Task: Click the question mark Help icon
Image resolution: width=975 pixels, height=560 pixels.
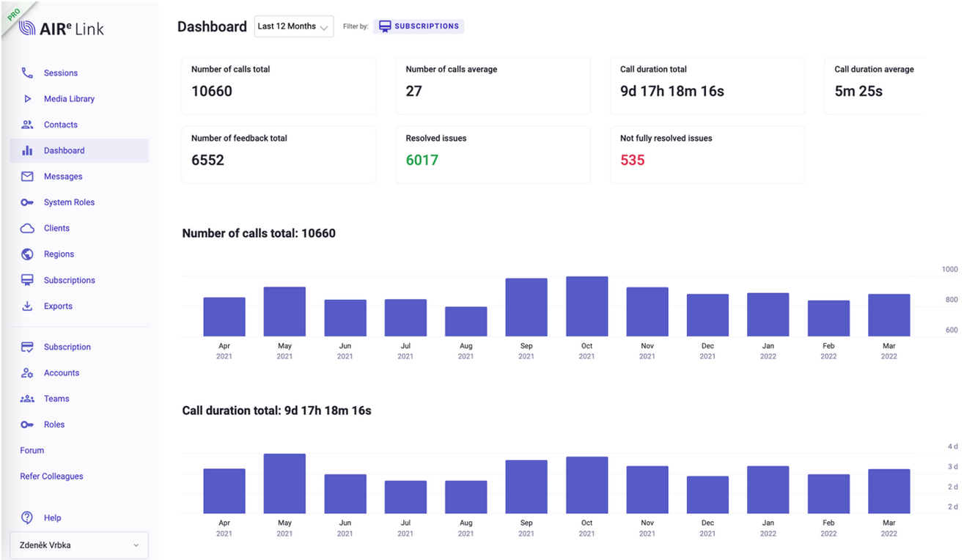Action: [27, 517]
